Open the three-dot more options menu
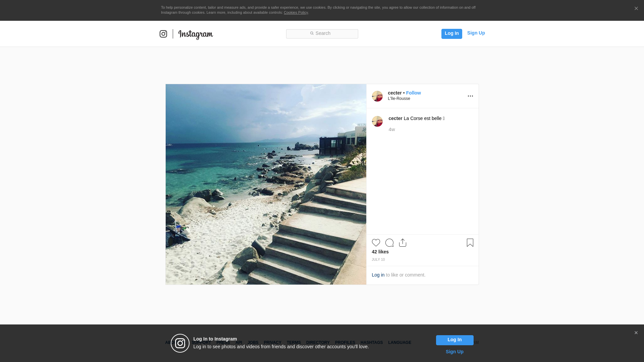Viewport: 644px width, 362px height. pos(470,96)
